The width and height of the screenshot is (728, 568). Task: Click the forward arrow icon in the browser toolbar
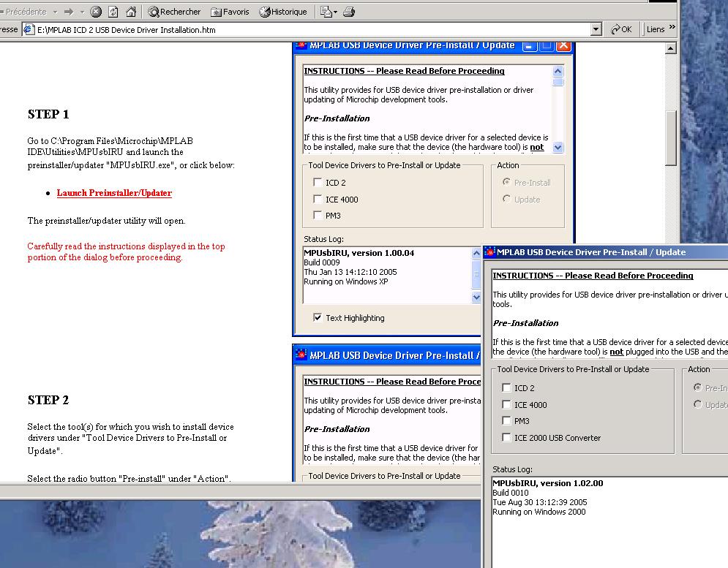pyautogui.click(x=69, y=12)
